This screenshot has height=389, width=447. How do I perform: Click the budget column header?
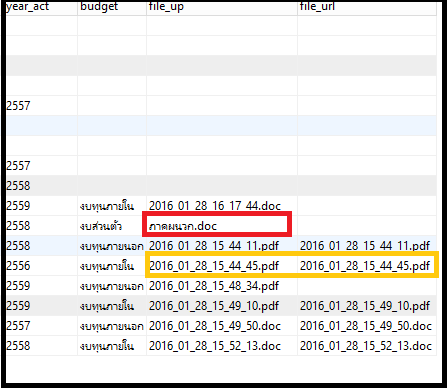(112, 8)
